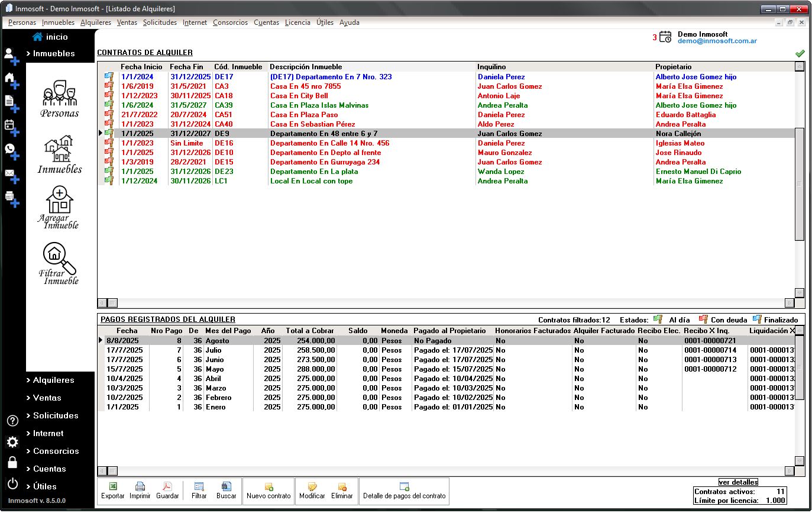
Task: Click the contracts list horizontal scrollbar left arrow
Action: 102,303
